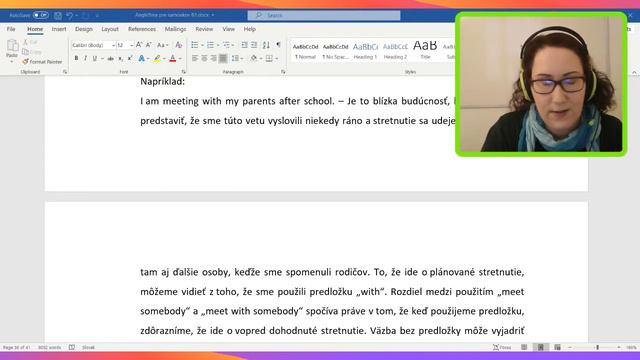Align text right
The width and height of the screenshot is (640, 360).
213,59
